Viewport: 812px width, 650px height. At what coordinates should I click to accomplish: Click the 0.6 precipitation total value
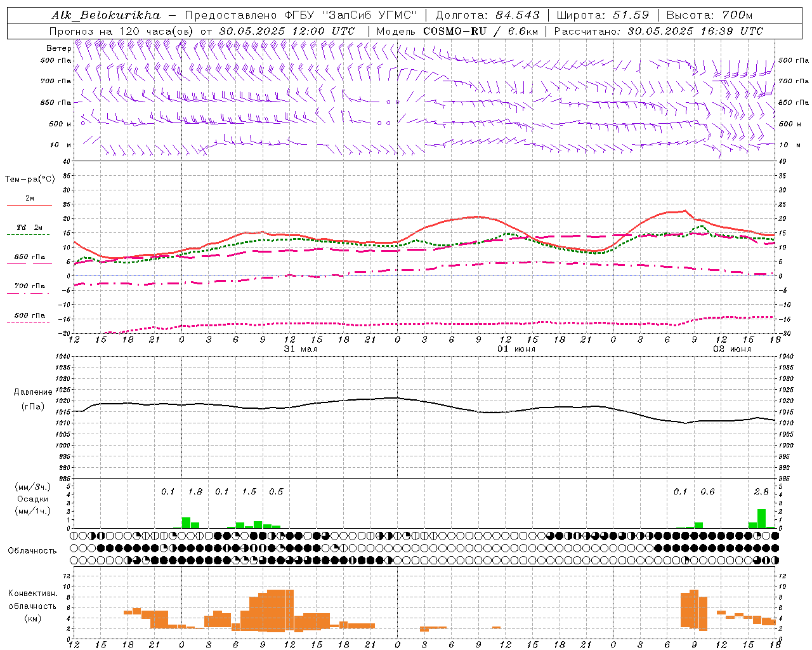coord(707,491)
